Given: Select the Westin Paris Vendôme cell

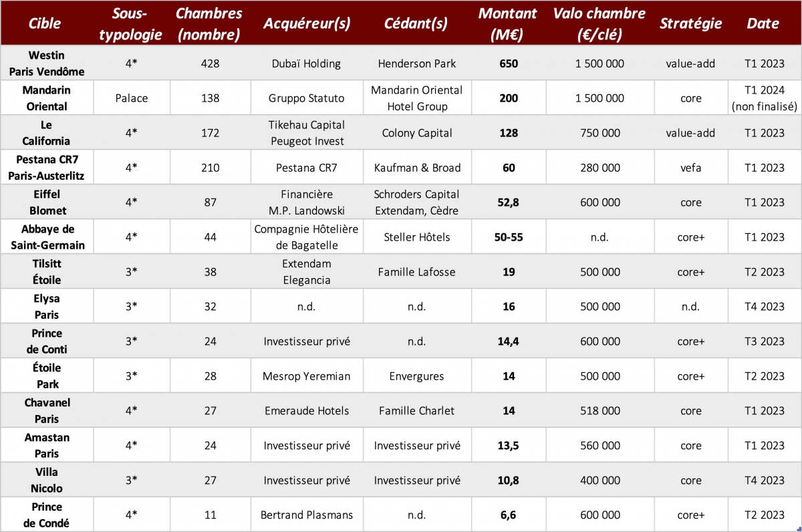Looking at the screenshot, I should point(45,63).
